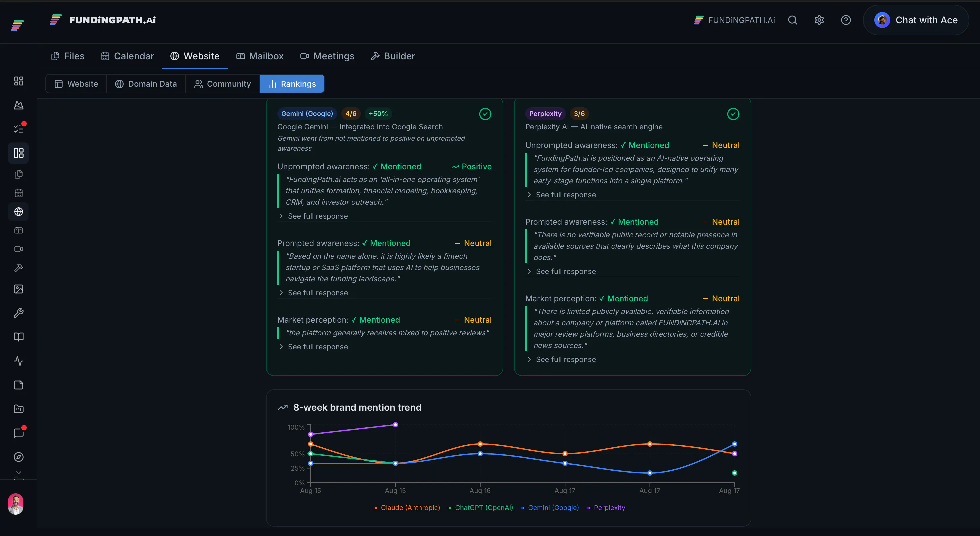Viewport: 980px width, 536px height.
Task: Expand Gemini Prompted awareness full response
Action: (313, 293)
